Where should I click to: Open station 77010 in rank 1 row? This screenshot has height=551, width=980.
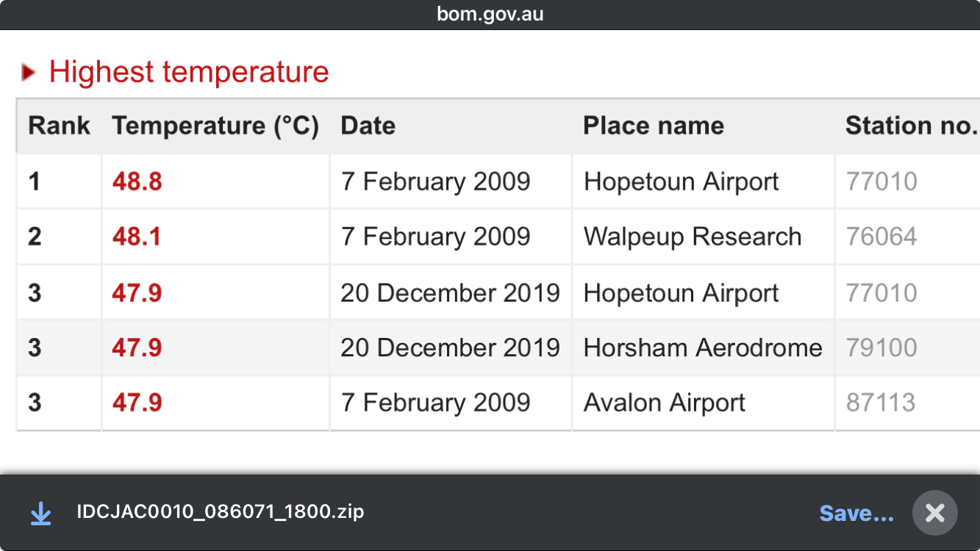(881, 181)
